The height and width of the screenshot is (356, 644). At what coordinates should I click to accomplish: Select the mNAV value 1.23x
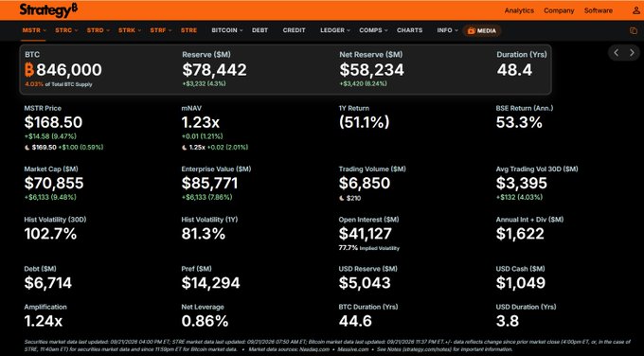pyautogui.click(x=201, y=122)
